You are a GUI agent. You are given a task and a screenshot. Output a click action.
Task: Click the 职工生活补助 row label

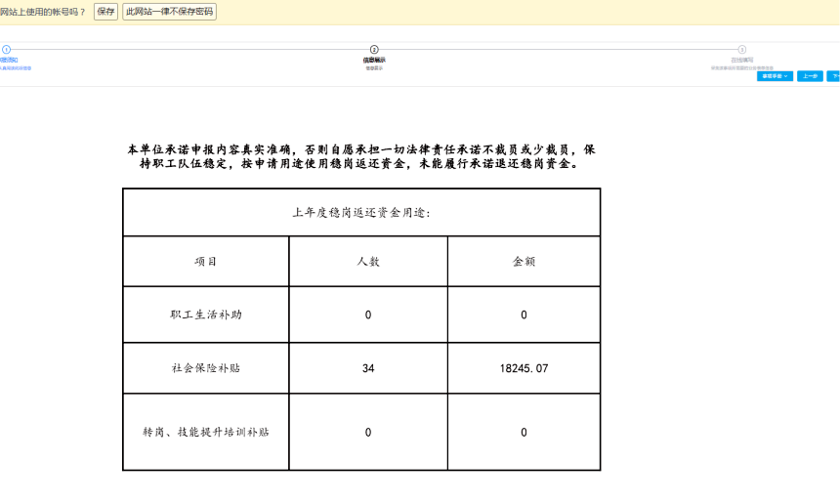pyautogui.click(x=206, y=315)
